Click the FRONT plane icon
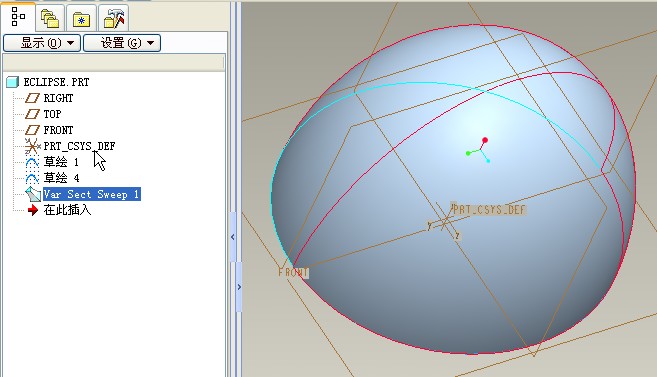This screenshot has height=377, width=657. (32, 130)
